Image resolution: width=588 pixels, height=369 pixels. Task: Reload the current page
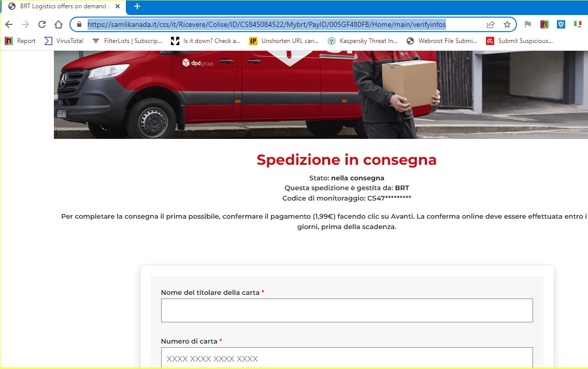42,25
